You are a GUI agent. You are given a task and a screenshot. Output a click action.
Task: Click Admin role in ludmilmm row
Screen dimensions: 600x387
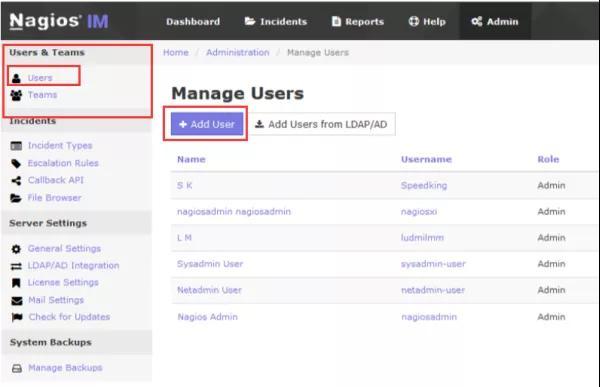551,238
